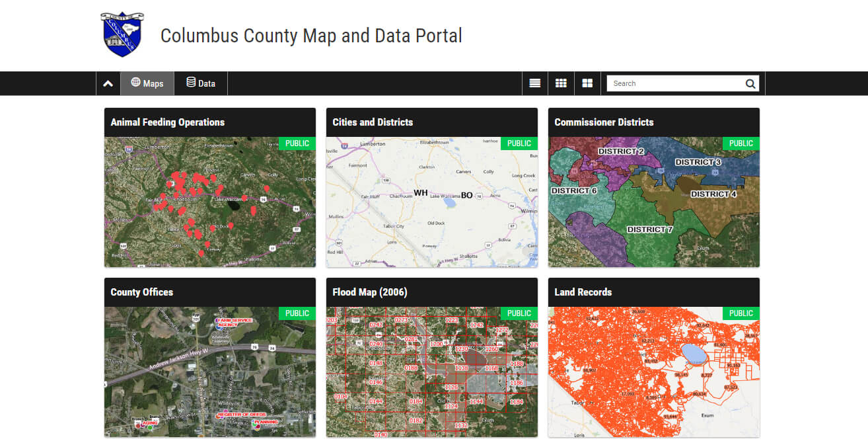Switch to list view layout icon
This screenshot has height=447, width=868.
(534, 83)
